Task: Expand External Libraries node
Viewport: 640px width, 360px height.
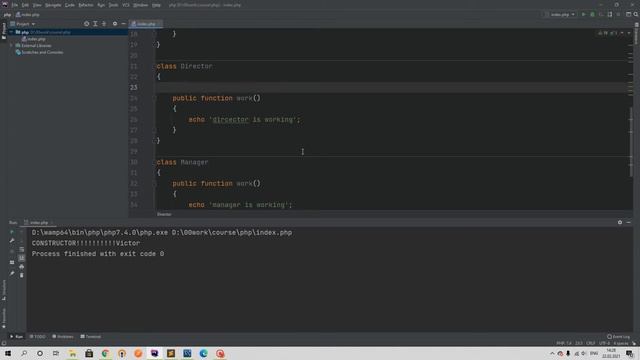Action: 11,46
